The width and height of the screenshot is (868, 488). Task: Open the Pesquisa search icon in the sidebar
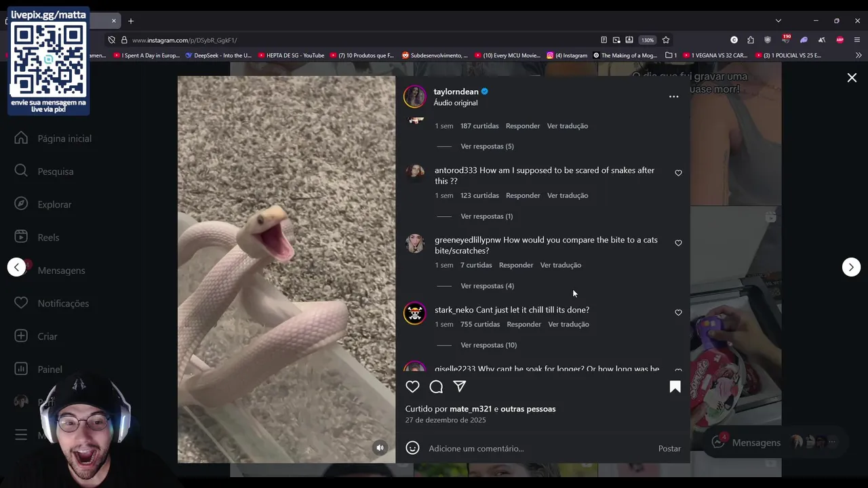click(x=21, y=171)
